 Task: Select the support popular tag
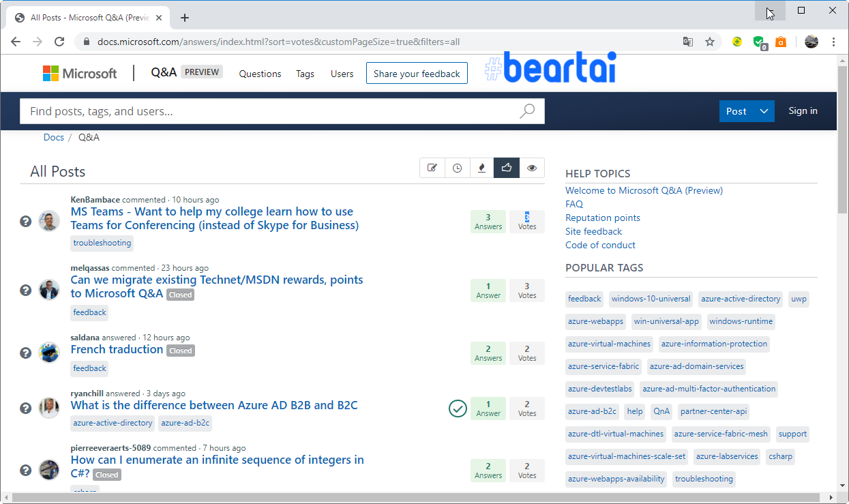(792, 434)
